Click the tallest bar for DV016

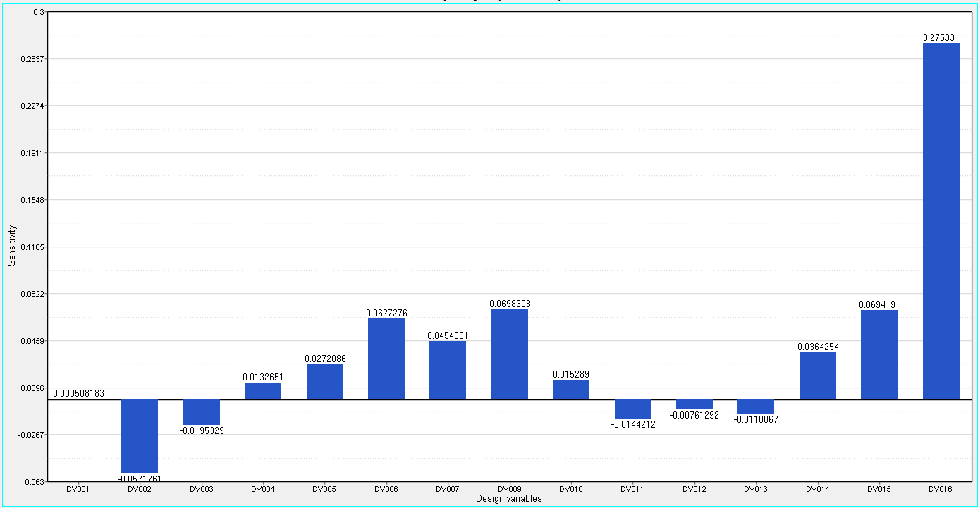[941, 221]
